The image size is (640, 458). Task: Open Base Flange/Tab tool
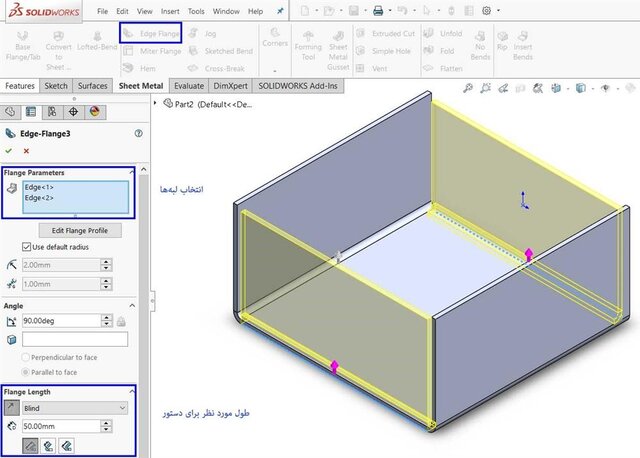click(23, 46)
